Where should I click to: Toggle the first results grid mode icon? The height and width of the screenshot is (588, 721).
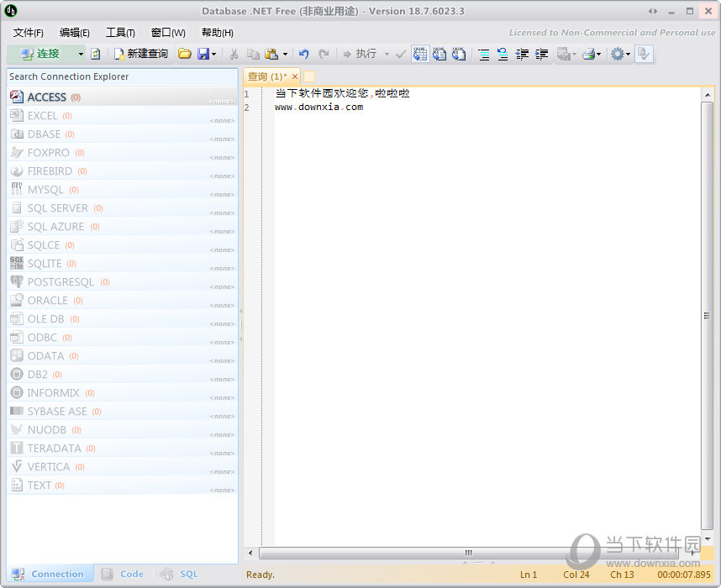pos(420,54)
